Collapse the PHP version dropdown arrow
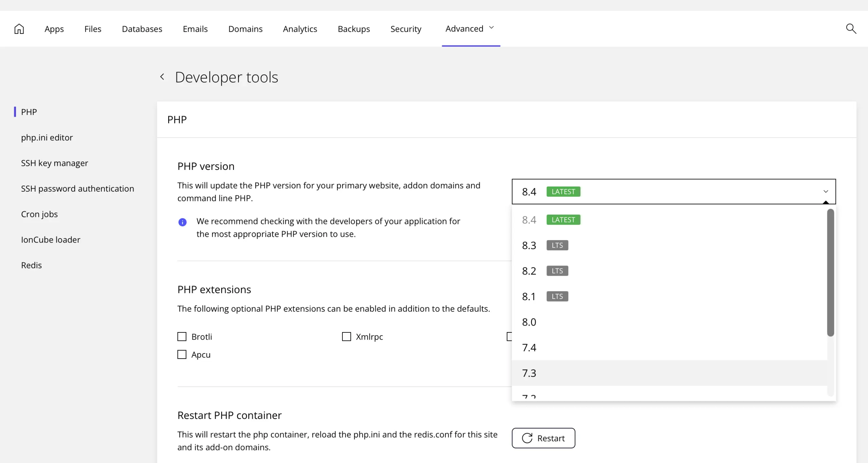 click(826, 192)
